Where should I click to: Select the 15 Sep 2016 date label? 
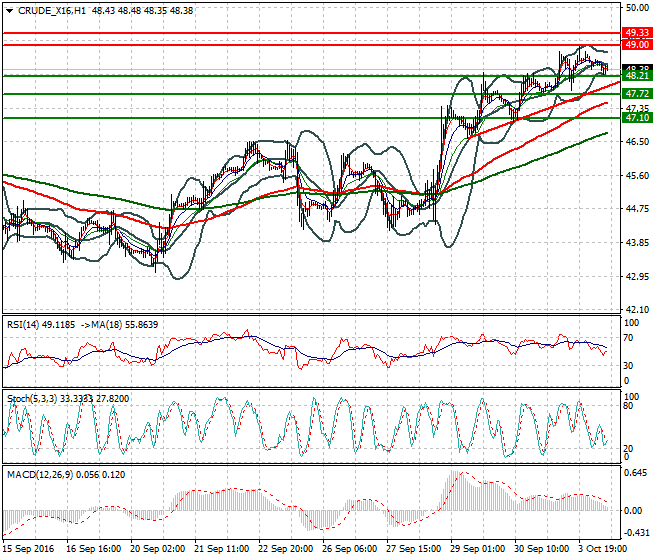(x=28, y=549)
